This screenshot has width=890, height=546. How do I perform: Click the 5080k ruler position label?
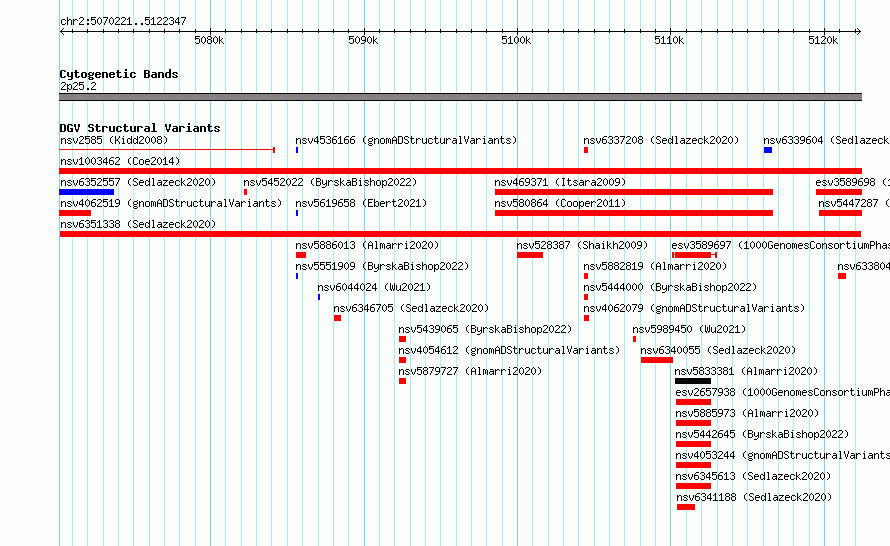[209, 40]
